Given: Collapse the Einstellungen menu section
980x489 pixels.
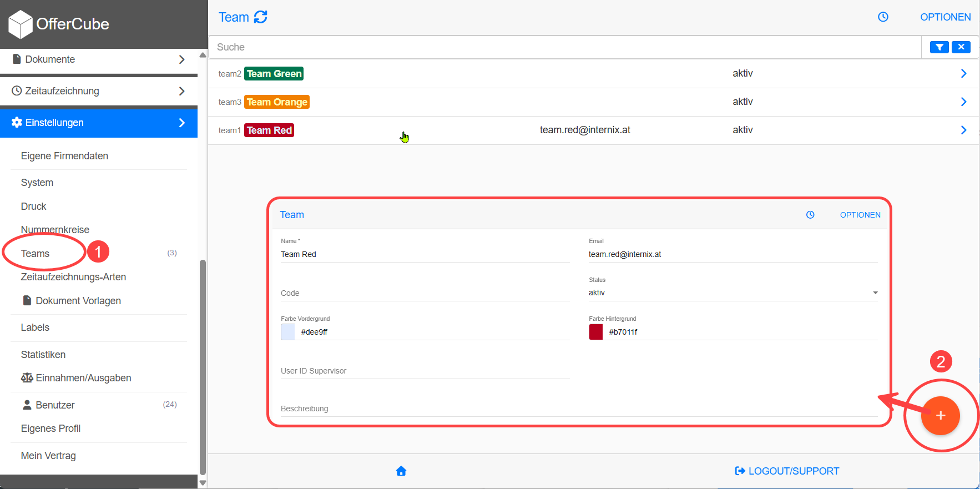Looking at the screenshot, I should [99, 123].
